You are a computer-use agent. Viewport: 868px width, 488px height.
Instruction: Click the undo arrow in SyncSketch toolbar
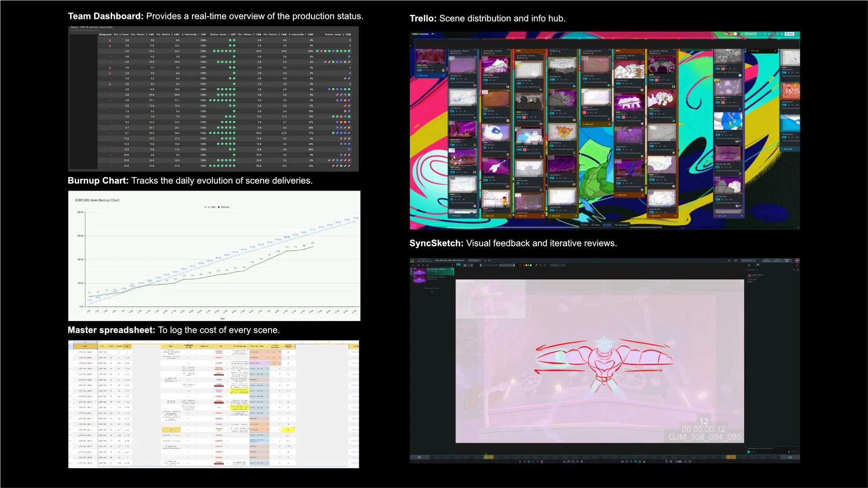[x=541, y=265]
